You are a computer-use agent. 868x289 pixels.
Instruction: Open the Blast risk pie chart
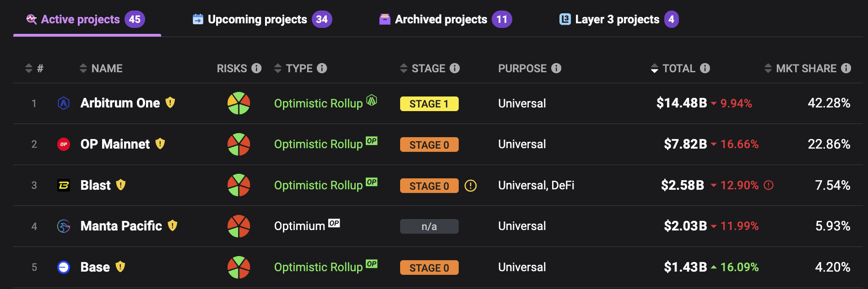click(239, 185)
